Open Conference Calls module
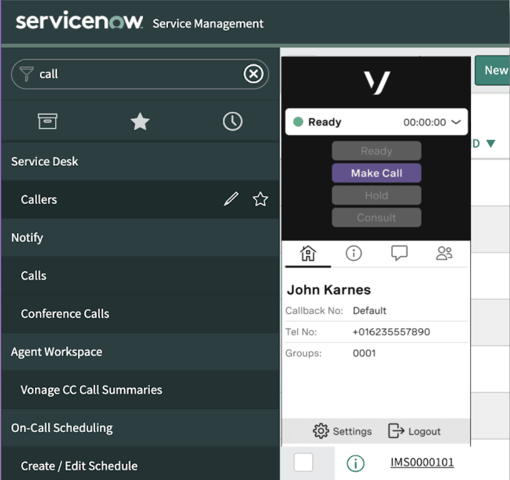The width and height of the screenshot is (510, 480). [140, 314]
